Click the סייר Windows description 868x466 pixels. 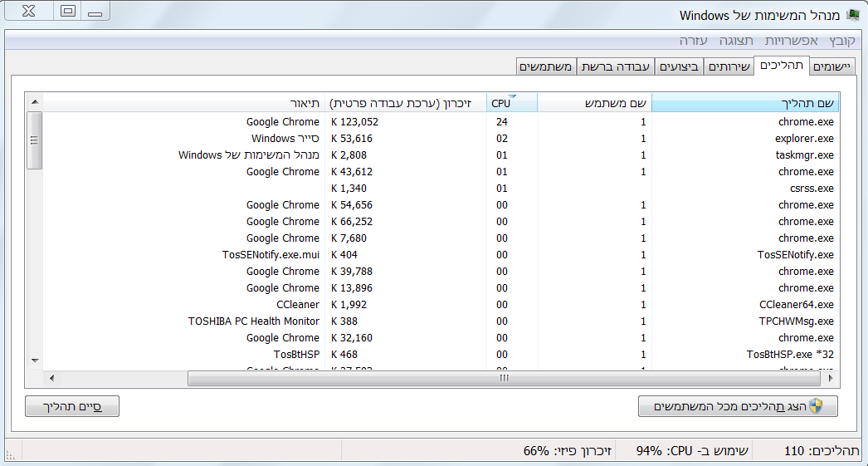tap(285, 139)
